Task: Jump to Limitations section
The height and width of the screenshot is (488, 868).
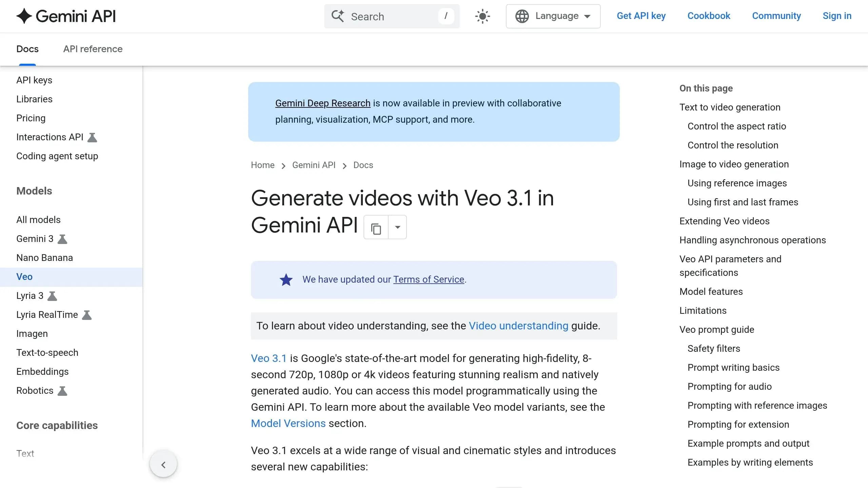Action: tap(703, 311)
